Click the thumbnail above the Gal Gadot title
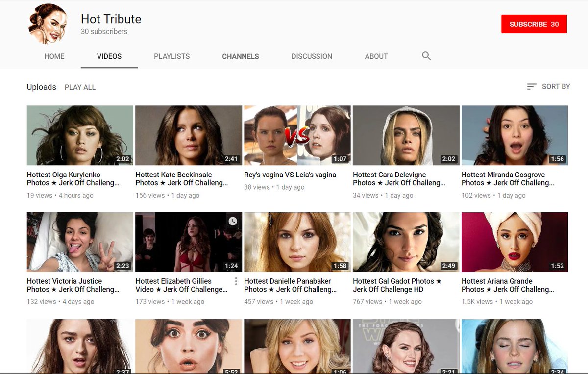This screenshot has height=374, width=588. (406, 242)
